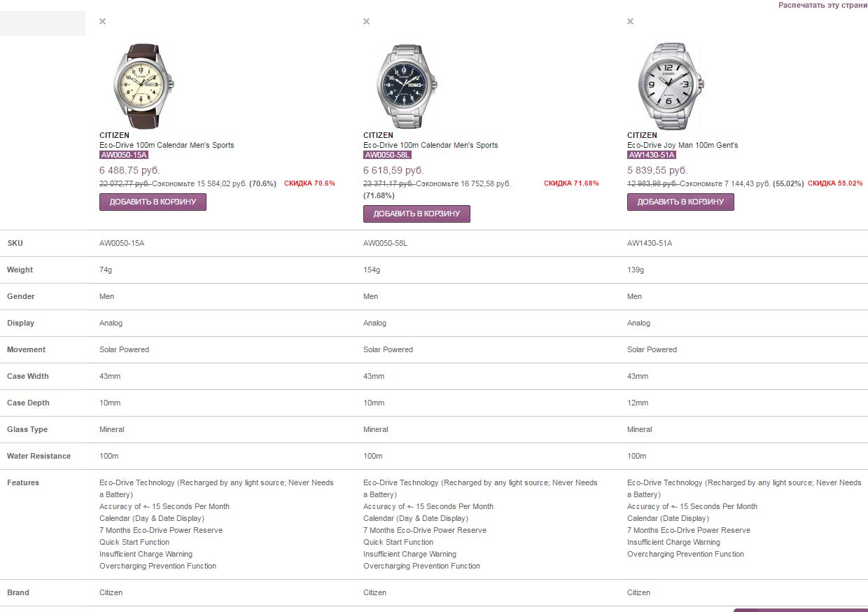Add the AW0050-15A watch to cart
This screenshot has height=612, width=868.
point(153,202)
